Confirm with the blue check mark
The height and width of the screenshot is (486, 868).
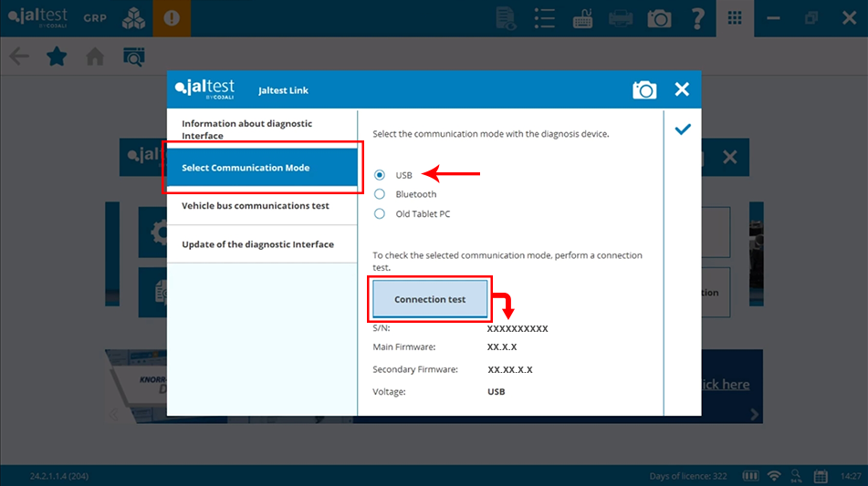[x=683, y=129]
